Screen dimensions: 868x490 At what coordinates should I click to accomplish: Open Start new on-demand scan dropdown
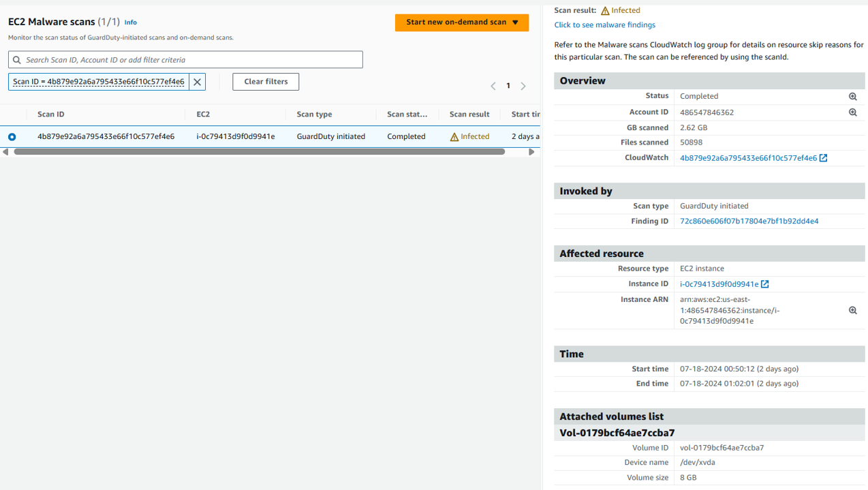point(462,22)
